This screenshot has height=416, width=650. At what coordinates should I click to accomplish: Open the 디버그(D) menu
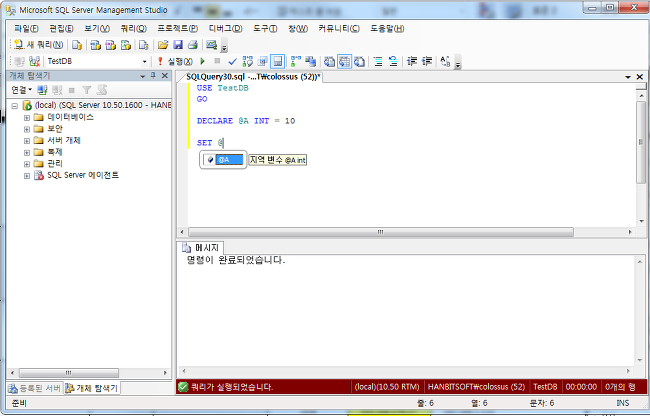(x=225, y=29)
